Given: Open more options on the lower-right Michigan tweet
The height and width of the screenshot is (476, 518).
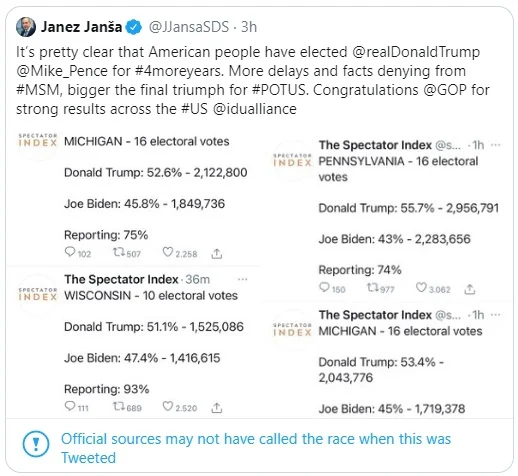Looking at the screenshot, I should pyautogui.click(x=496, y=314).
